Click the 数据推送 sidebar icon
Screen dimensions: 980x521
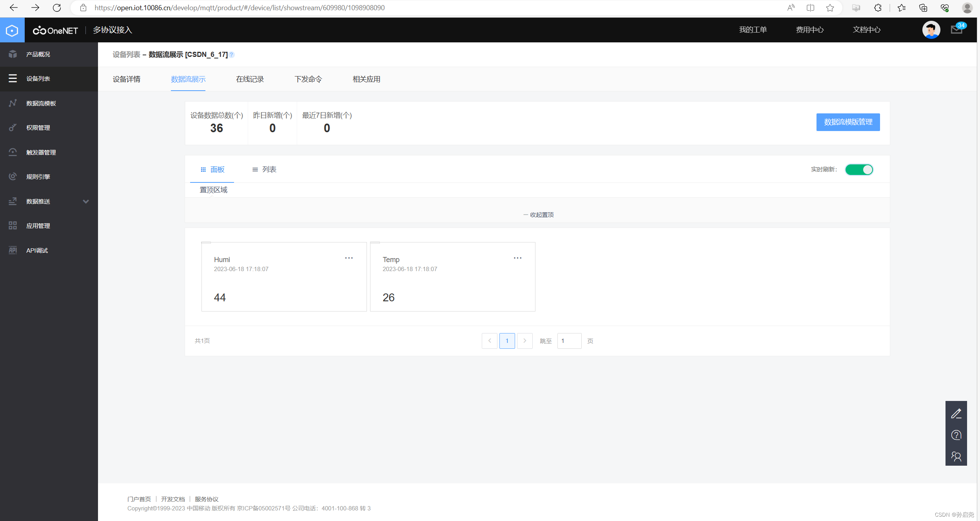(12, 200)
